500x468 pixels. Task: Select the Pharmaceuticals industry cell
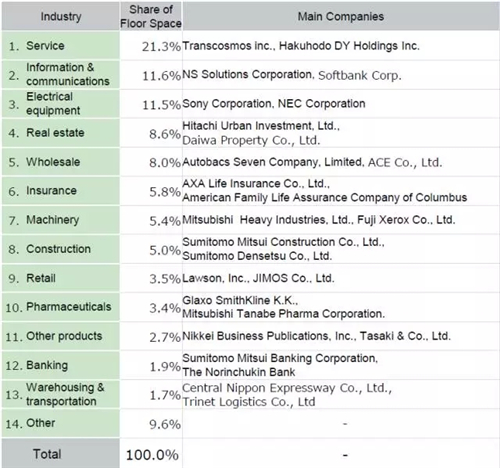[61, 307]
